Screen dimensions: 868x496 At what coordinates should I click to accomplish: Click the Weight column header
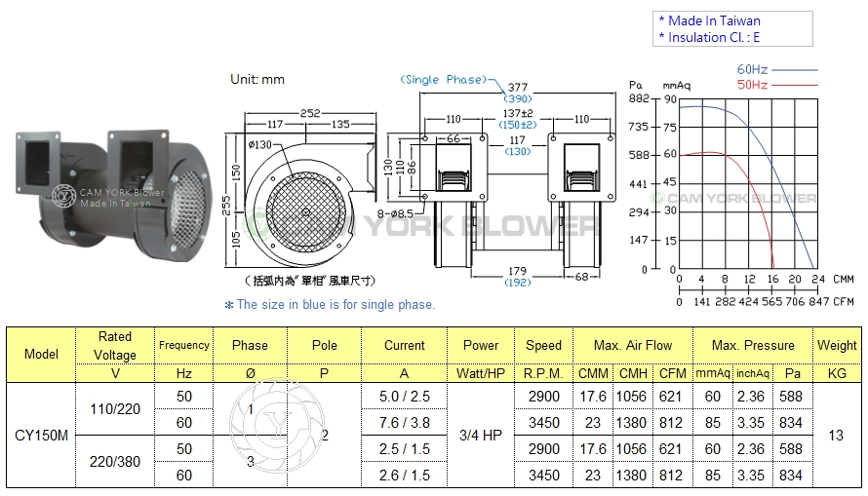837,346
